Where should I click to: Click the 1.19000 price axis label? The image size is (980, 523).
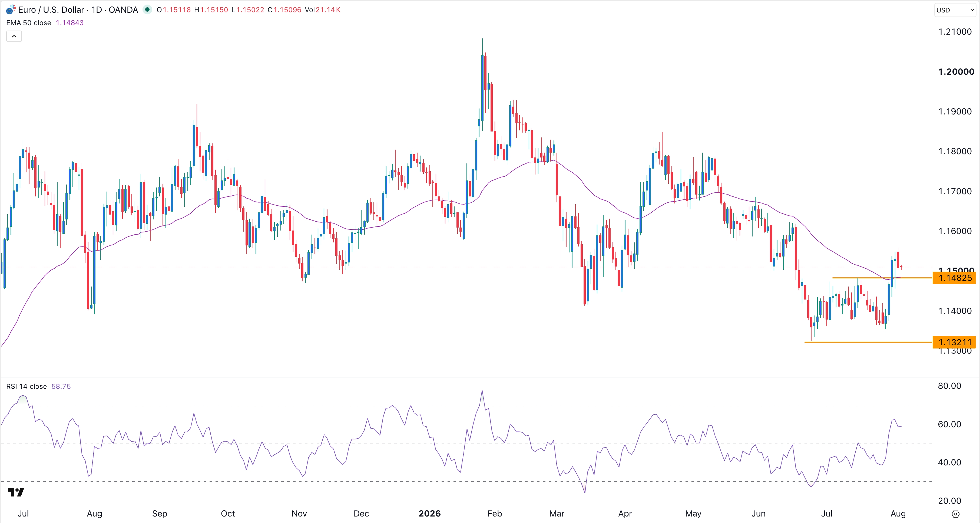(955, 111)
